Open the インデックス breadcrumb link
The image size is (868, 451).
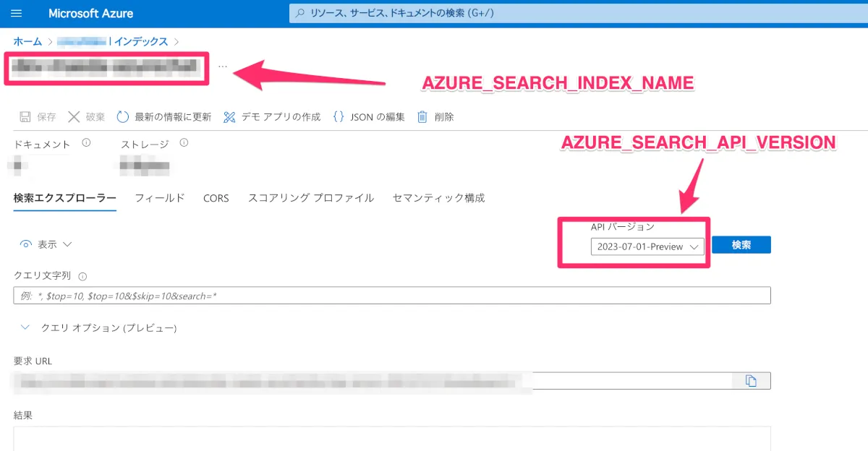tap(141, 41)
